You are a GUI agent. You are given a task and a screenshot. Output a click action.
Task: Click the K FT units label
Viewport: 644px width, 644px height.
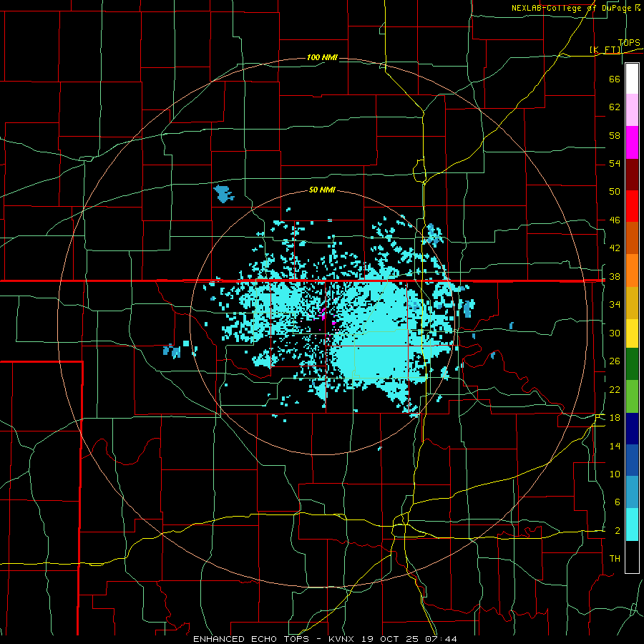pyautogui.click(x=605, y=50)
